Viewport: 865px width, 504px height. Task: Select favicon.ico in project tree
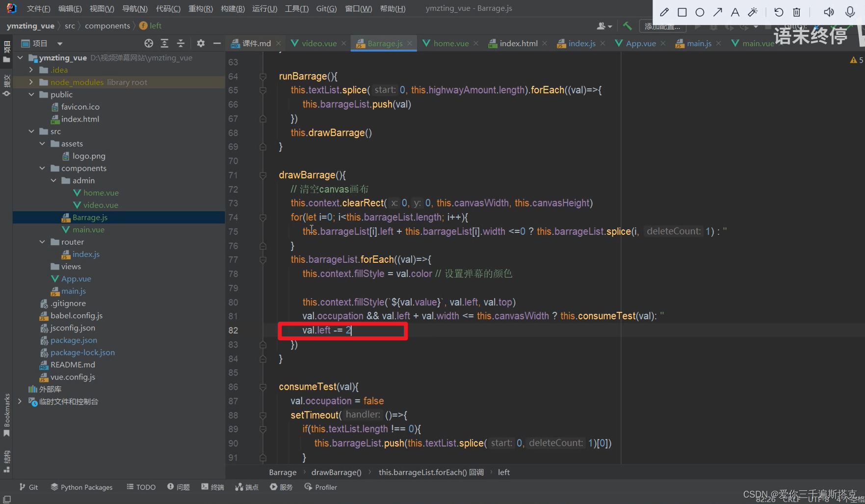coord(80,107)
